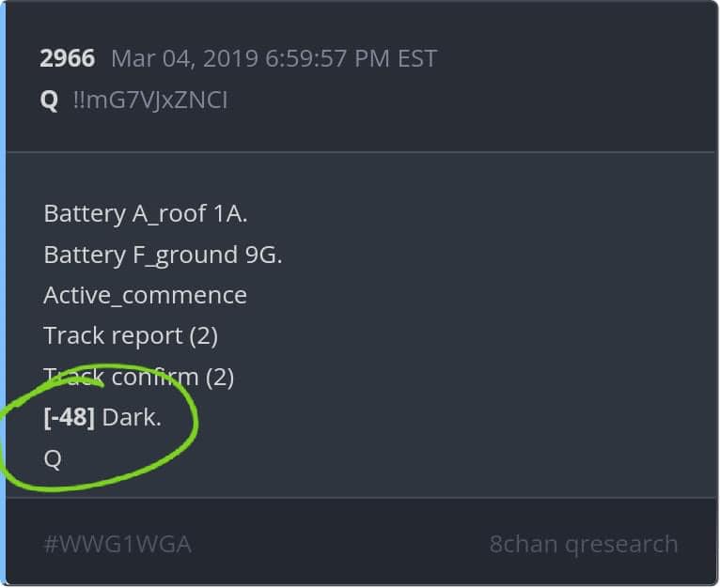Click the word "Dark." in the post
The image size is (720, 588).
[x=132, y=418]
